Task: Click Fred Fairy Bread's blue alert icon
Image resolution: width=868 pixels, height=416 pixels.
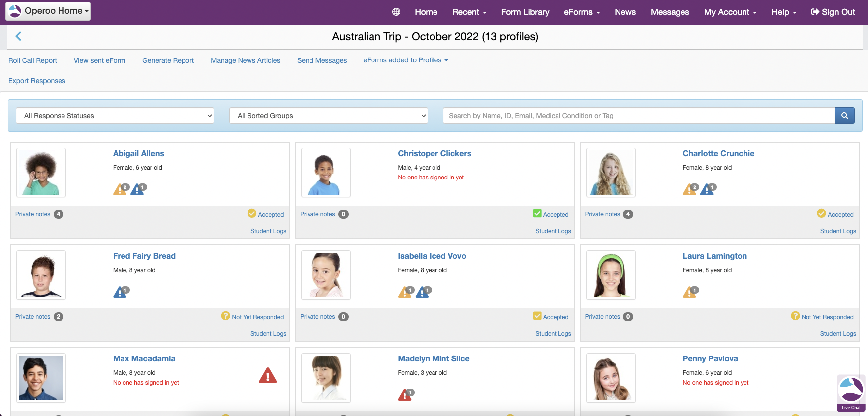Action: click(120, 293)
